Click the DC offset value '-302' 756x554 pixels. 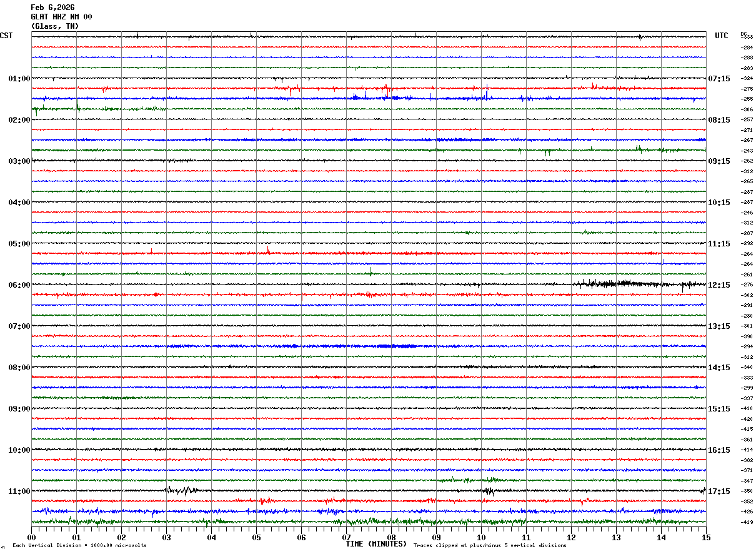[747, 295]
